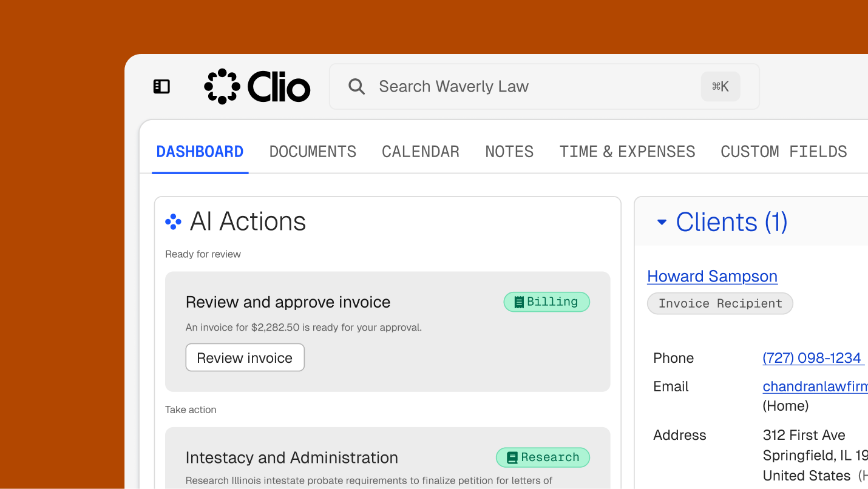Click the $2,282.50 invoice description text

(303, 328)
